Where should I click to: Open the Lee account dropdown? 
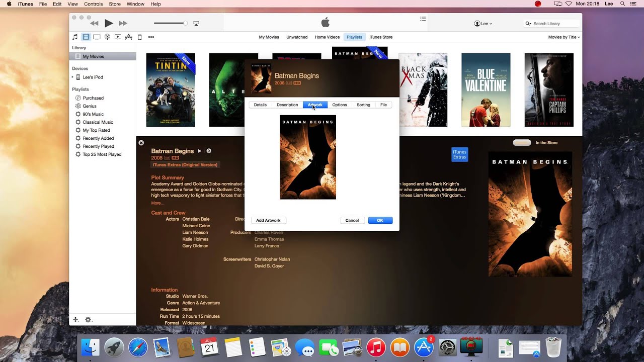click(x=483, y=24)
